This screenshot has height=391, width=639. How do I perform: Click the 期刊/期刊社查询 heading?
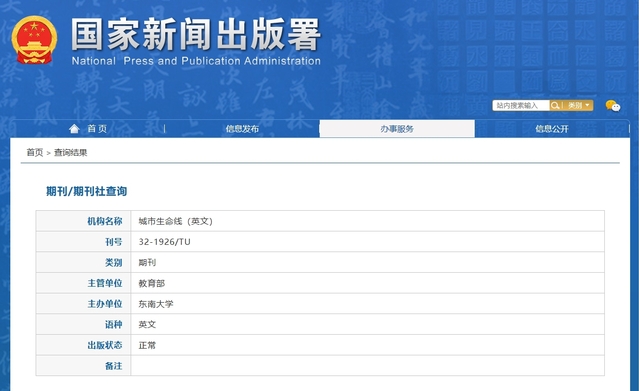(x=86, y=191)
